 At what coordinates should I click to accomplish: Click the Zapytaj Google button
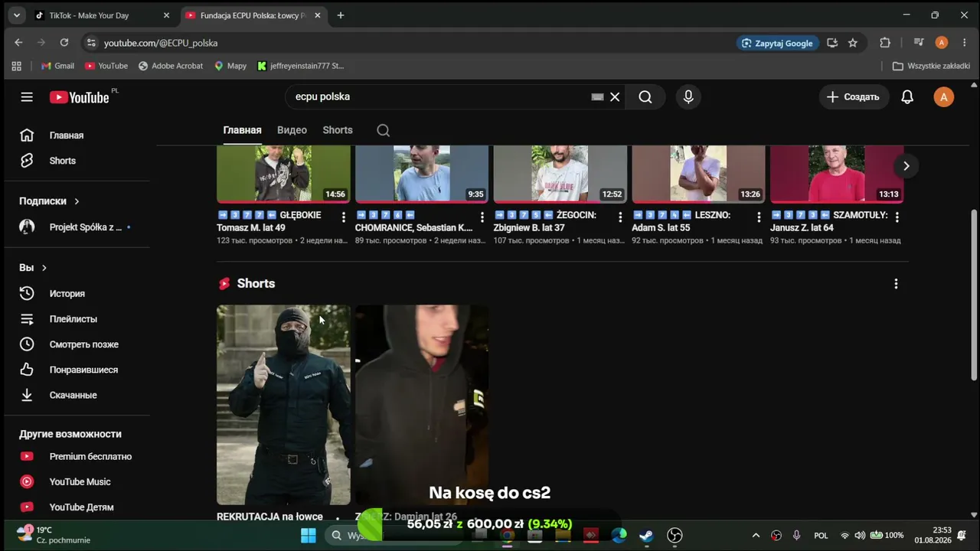tap(777, 43)
